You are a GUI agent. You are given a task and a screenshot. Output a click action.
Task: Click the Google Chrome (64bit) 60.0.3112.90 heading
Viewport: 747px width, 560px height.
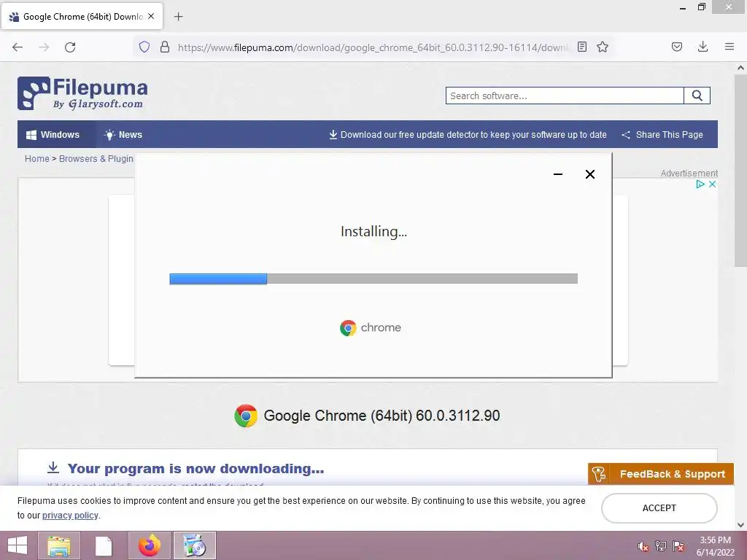(x=382, y=416)
